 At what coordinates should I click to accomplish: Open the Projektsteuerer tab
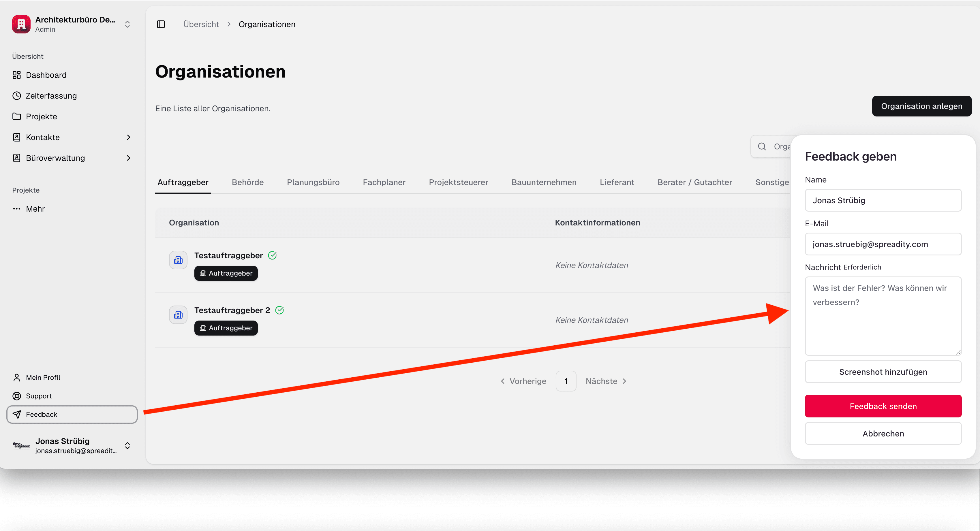click(459, 182)
